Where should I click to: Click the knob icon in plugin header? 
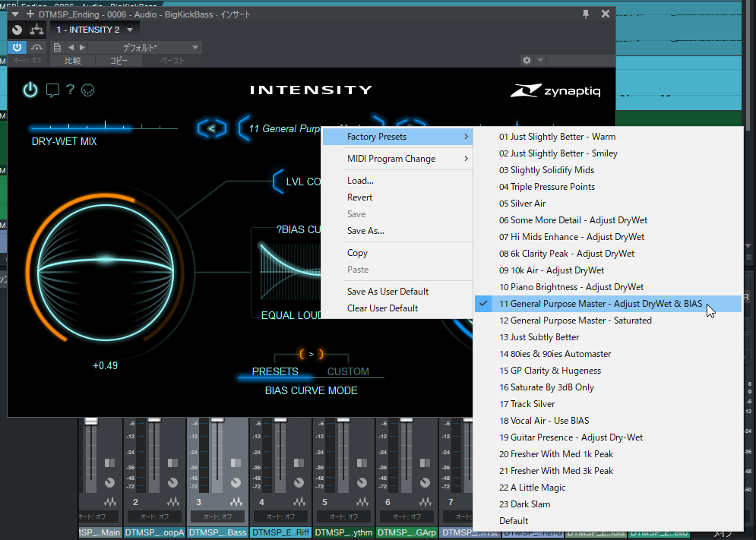click(17, 30)
